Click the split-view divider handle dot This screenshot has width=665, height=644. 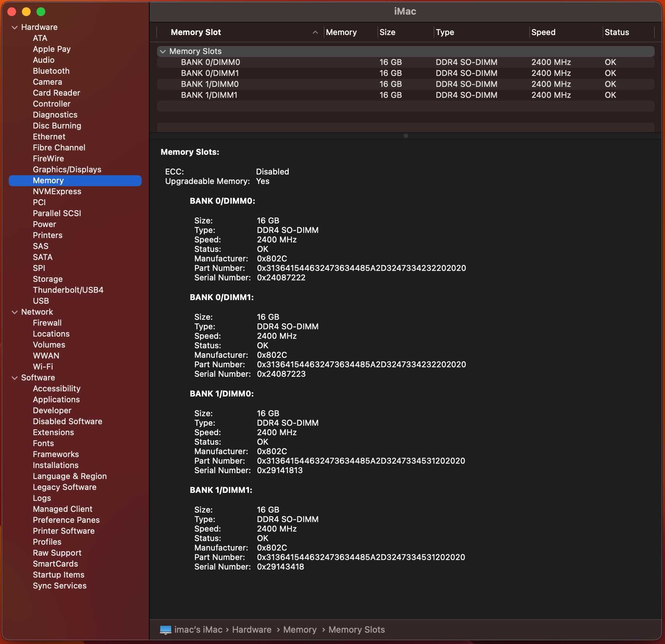coord(405,136)
